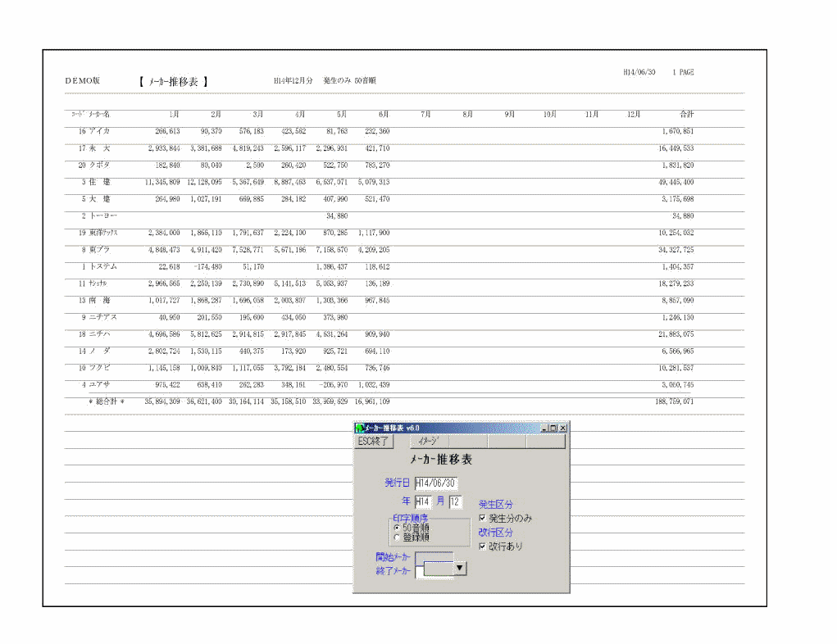This screenshot has height=644, width=837.
Task: Click maker name 住建 row 3
Action: [x=99, y=182]
